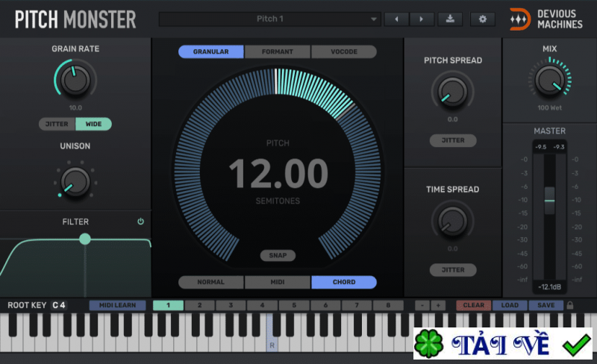Open the Pitch 1 preset dropdown
The image size is (597, 364).
[x=269, y=19]
